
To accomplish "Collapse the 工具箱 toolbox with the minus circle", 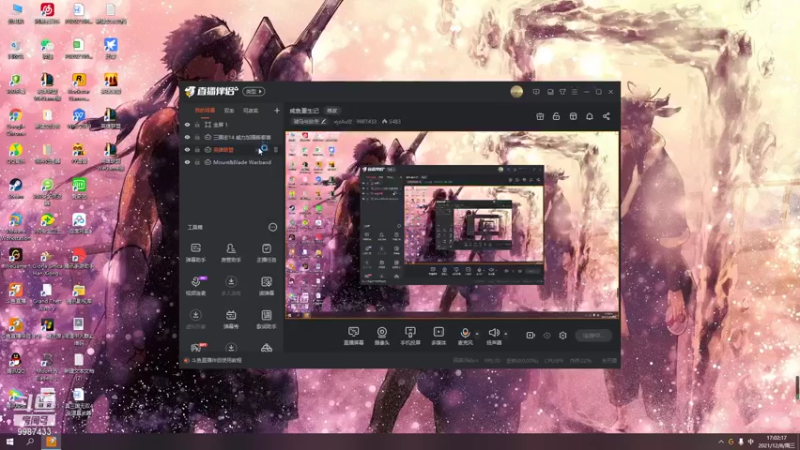I will 272,227.
